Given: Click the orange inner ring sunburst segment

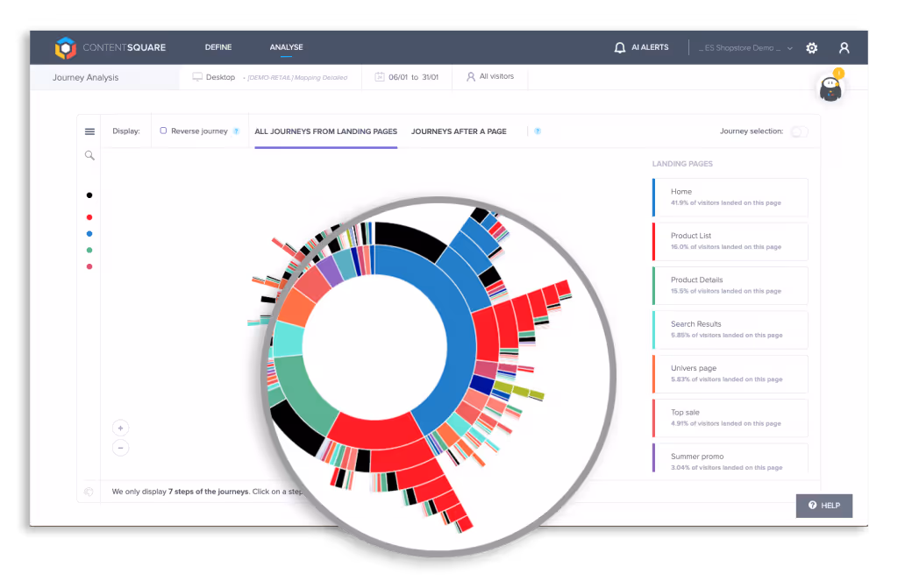Looking at the screenshot, I should [298, 308].
